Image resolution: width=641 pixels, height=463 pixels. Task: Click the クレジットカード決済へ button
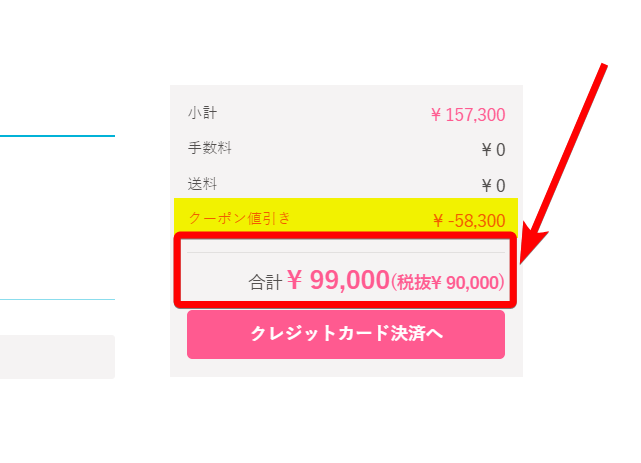[x=345, y=334]
